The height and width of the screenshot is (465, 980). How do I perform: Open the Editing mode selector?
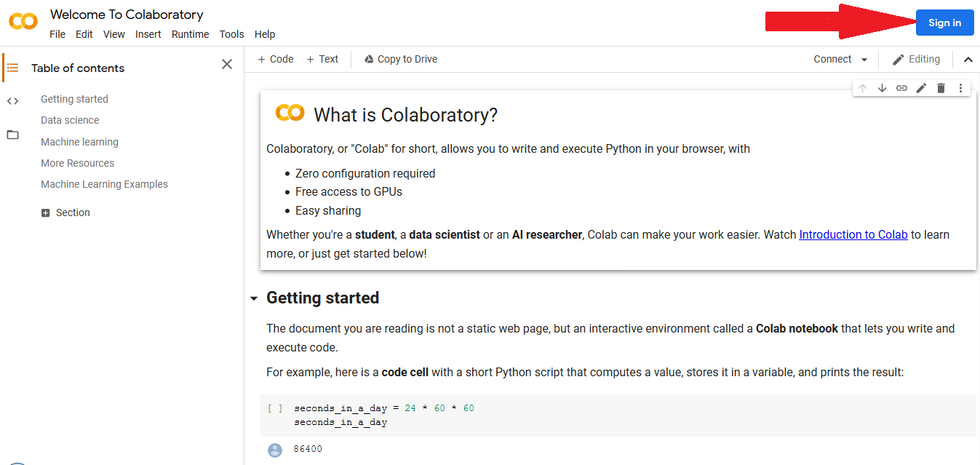click(916, 59)
